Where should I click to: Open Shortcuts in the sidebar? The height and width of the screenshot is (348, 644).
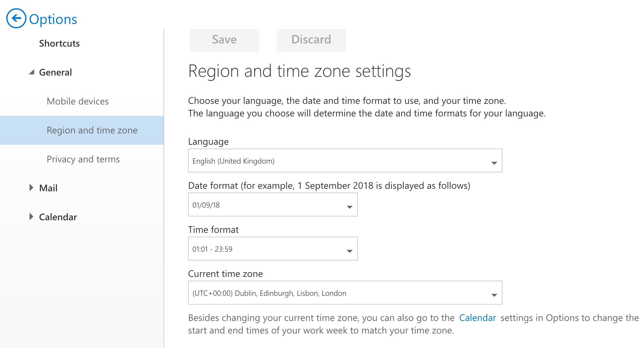[x=59, y=43]
